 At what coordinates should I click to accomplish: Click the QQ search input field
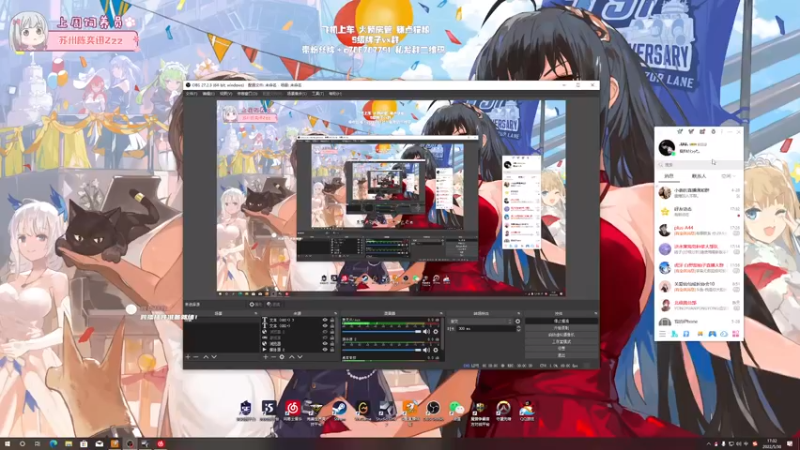[x=699, y=164]
